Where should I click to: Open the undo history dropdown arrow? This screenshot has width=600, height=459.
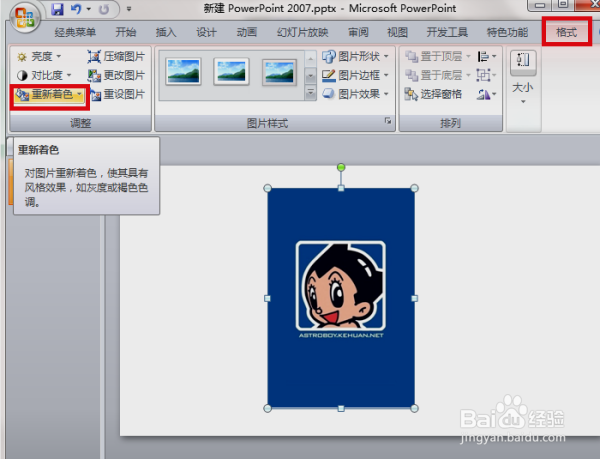[x=89, y=9]
